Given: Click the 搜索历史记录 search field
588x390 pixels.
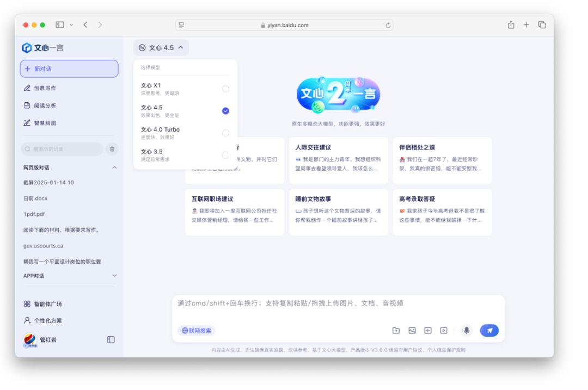Looking at the screenshot, I should (x=62, y=149).
